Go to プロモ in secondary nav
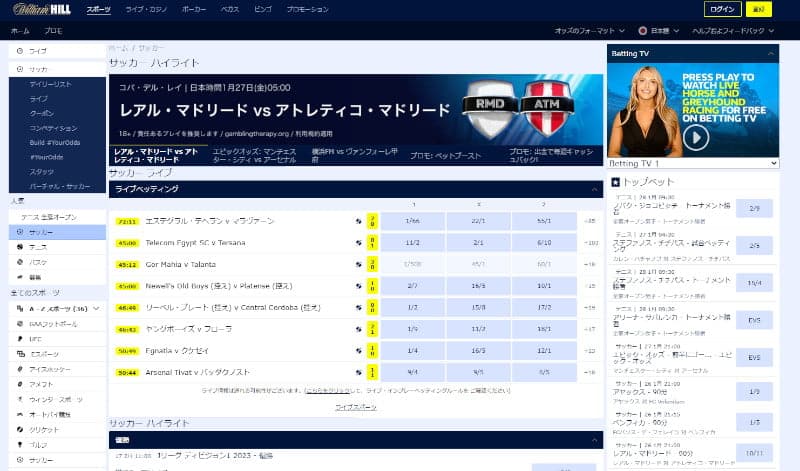The height and width of the screenshot is (471, 800). pos(53,31)
